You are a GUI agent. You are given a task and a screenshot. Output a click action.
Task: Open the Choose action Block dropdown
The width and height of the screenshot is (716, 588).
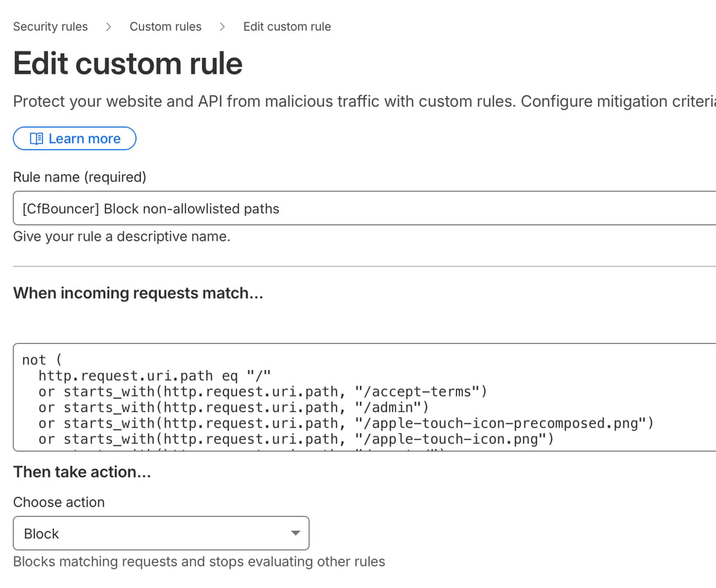coord(161,533)
